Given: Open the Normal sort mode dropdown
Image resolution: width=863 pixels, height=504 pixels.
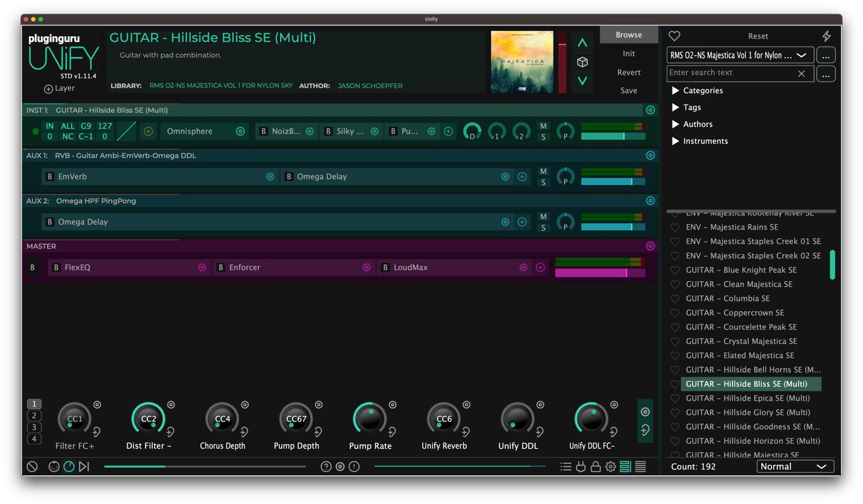Looking at the screenshot, I should [x=795, y=467].
